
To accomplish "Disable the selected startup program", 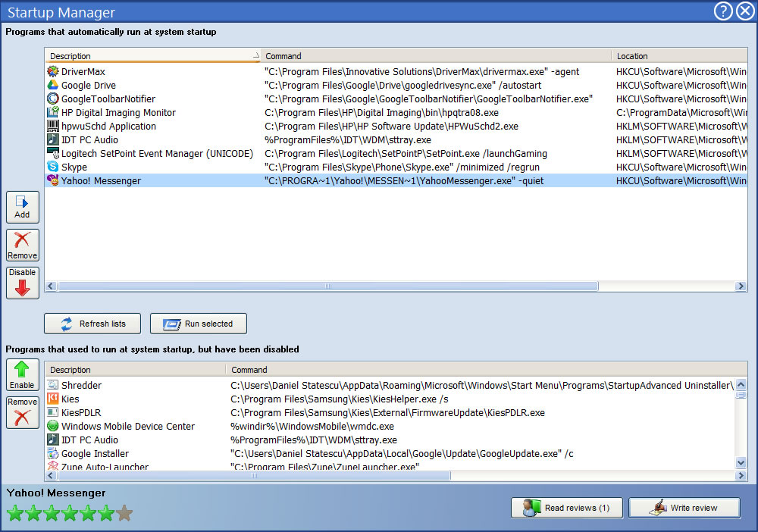I will [22, 283].
